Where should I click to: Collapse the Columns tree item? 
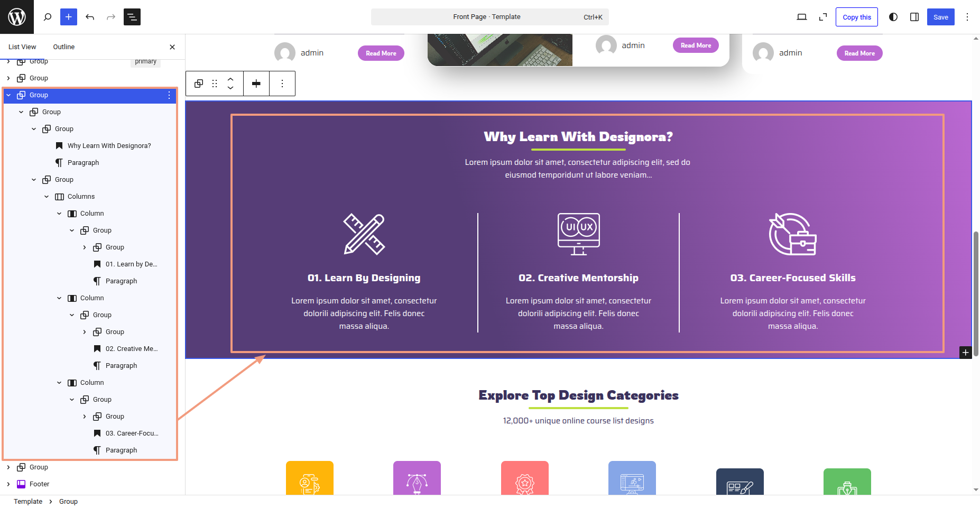(47, 197)
